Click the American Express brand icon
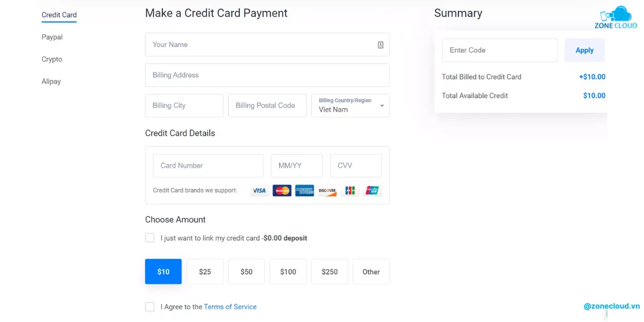644x322 pixels. 304,191
